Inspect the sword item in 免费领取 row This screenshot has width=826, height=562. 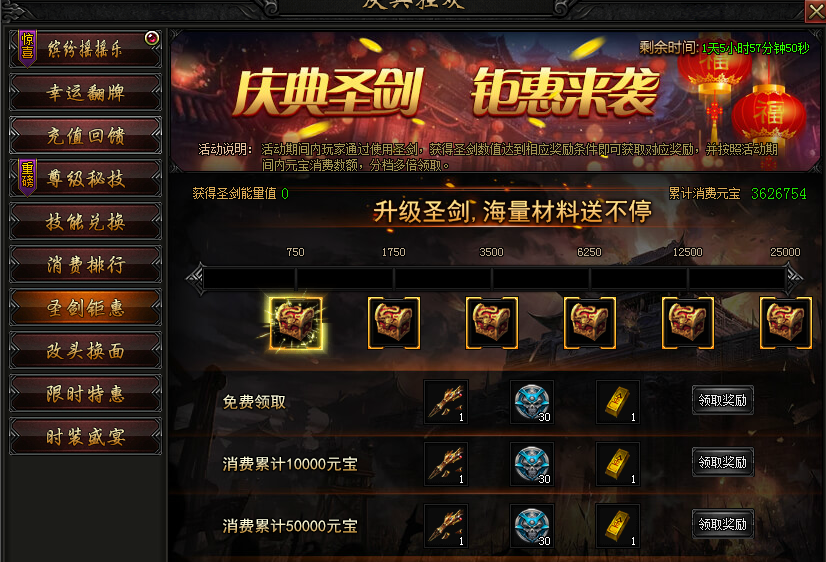coord(446,402)
